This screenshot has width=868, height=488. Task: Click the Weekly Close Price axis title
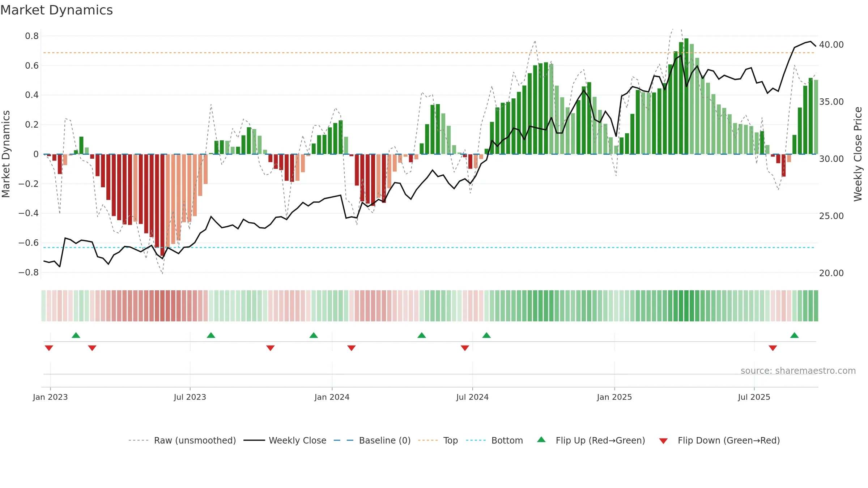pyautogui.click(x=858, y=154)
